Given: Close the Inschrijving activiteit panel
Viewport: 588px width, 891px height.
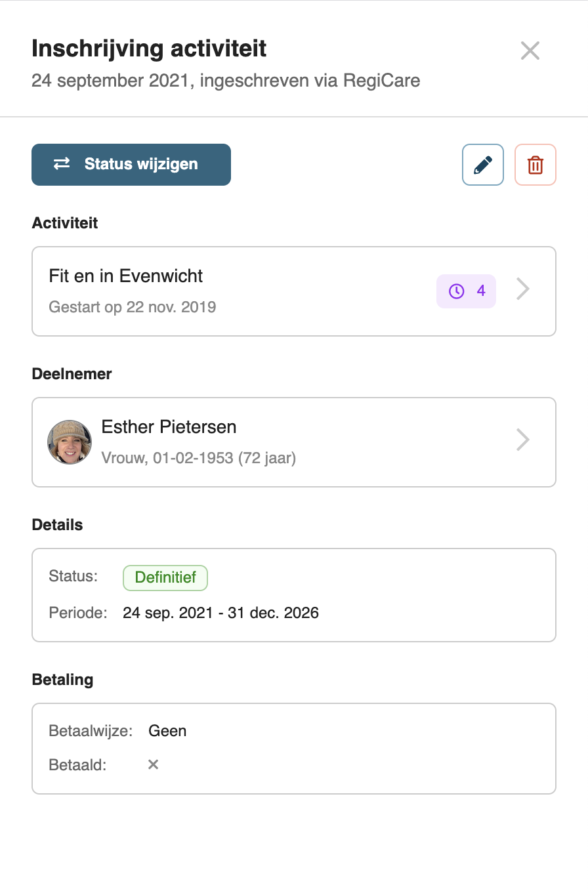Looking at the screenshot, I should pos(530,51).
